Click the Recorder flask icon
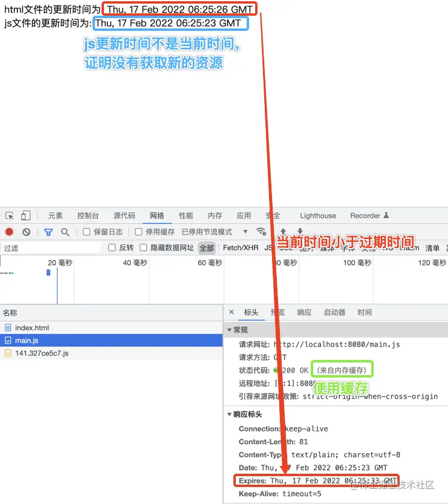 [x=386, y=215]
